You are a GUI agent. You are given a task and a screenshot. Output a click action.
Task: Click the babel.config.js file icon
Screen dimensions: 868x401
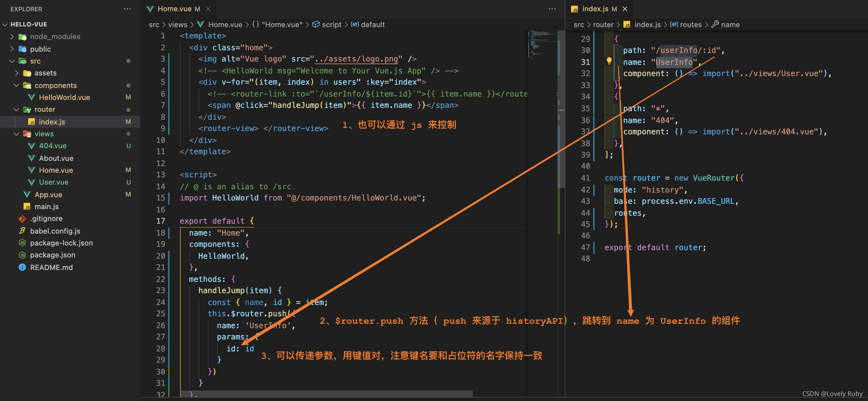[x=22, y=231]
